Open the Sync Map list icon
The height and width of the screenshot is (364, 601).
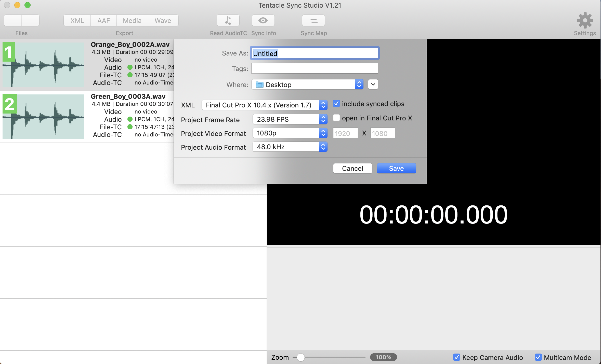tap(313, 20)
